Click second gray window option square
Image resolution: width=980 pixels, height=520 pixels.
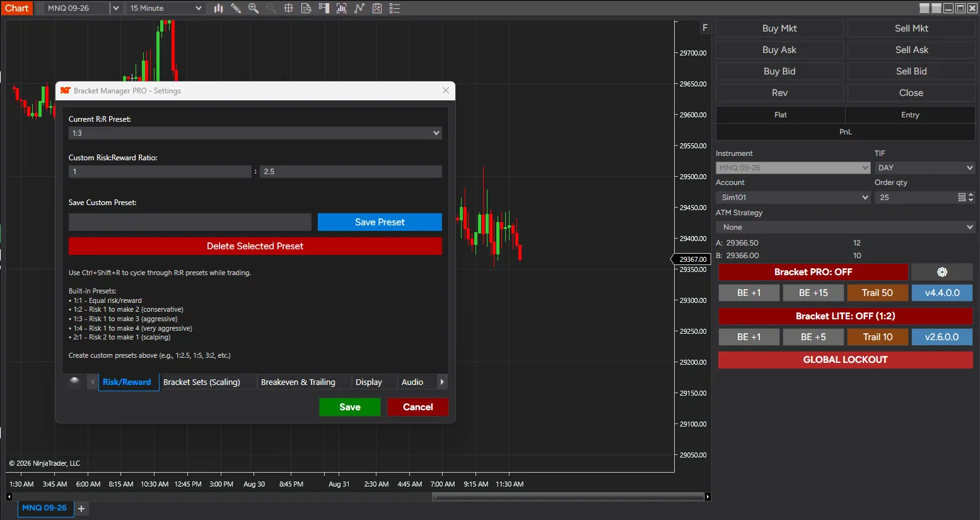pos(936,8)
